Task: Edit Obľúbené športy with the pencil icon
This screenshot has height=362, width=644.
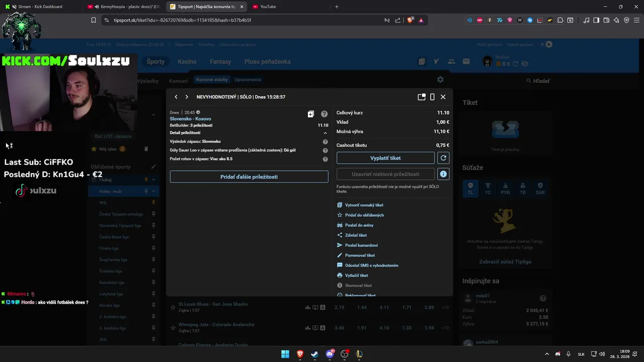Action: click(153, 167)
